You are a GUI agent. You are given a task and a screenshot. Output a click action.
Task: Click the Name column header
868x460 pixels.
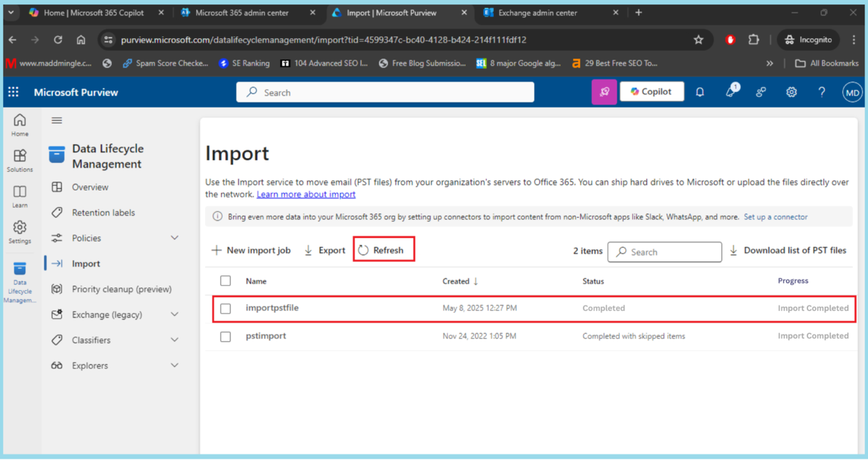[x=256, y=281]
